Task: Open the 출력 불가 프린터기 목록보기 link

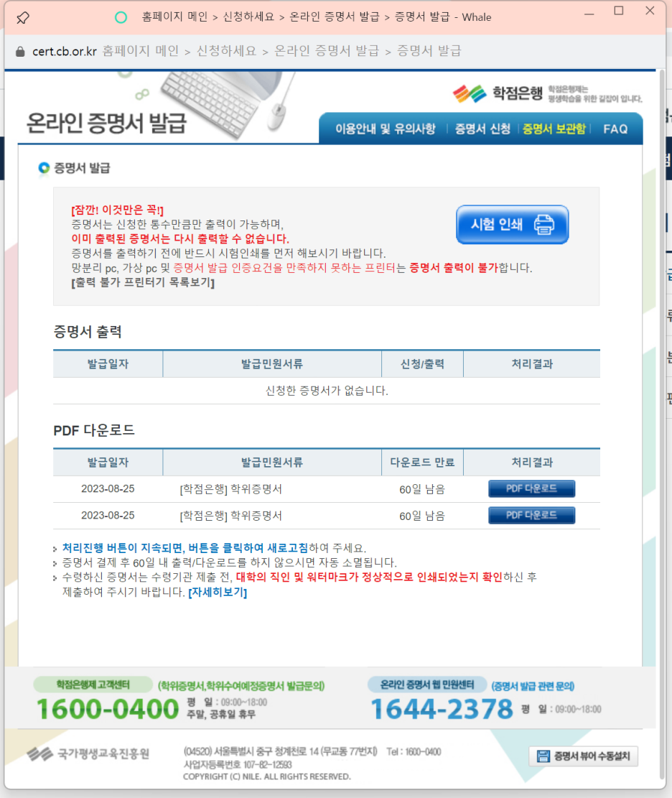Action: click(143, 282)
